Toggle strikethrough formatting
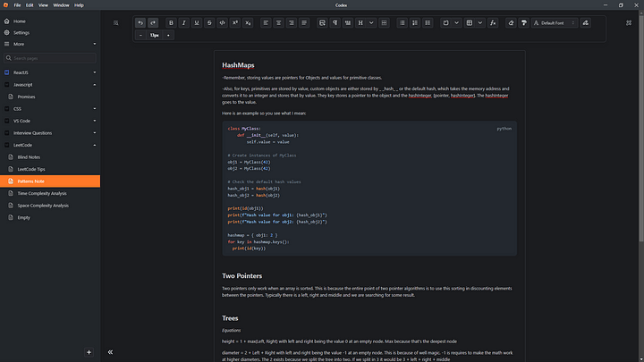This screenshot has width=644, height=362. (x=209, y=22)
